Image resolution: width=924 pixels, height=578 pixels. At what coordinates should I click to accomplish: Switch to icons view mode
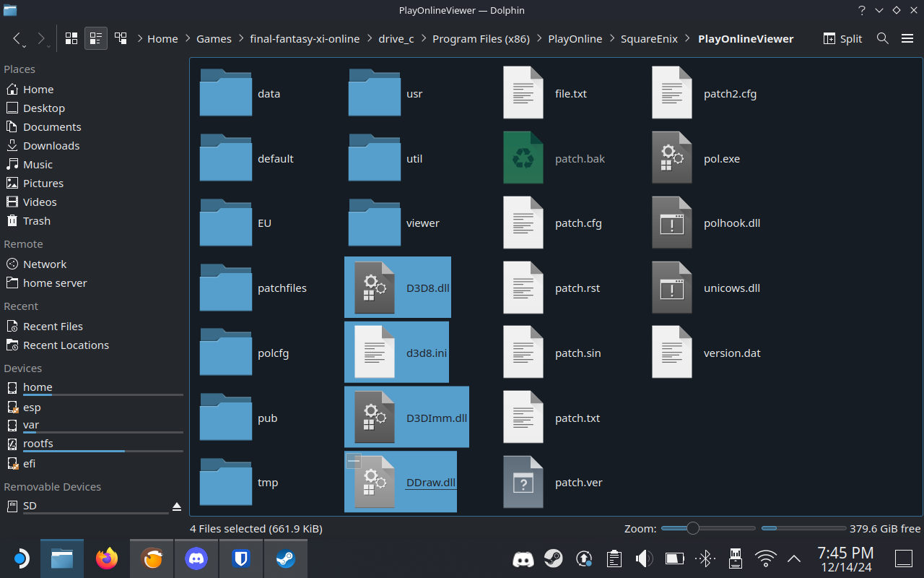tap(71, 38)
